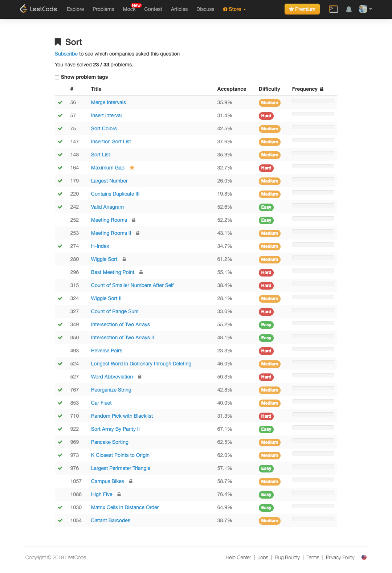This screenshot has height=573, width=392.
Task: Click the frequency bar for Merge Intervals
Action: 313,101
